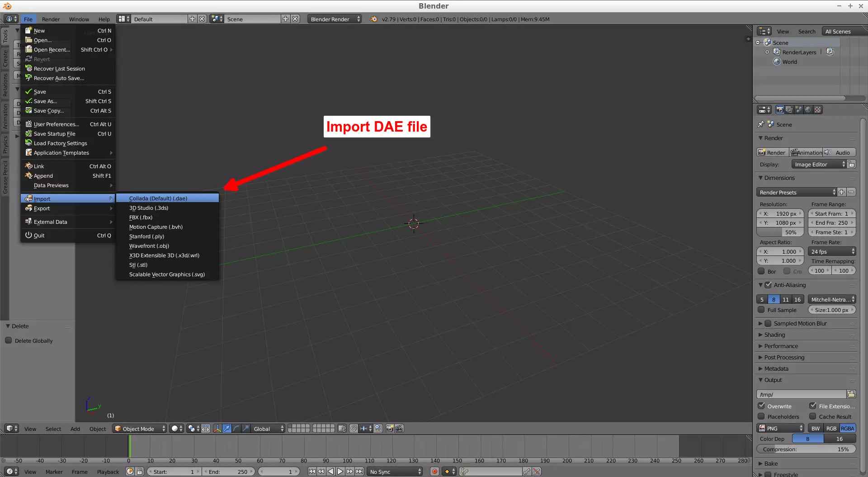Open the Object Mode dropdown

pyautogui.click(x=140, y=429)
